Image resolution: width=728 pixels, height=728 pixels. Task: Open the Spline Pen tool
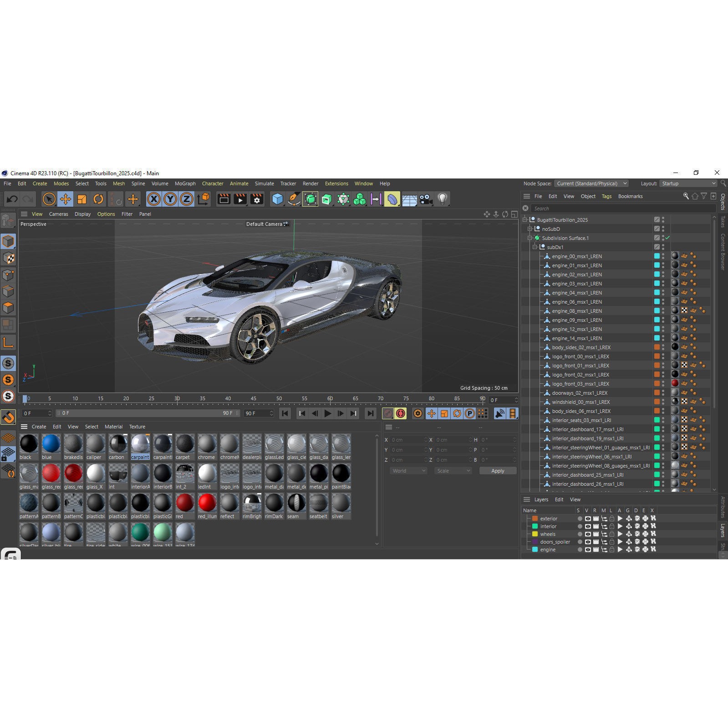pos(294,199)
